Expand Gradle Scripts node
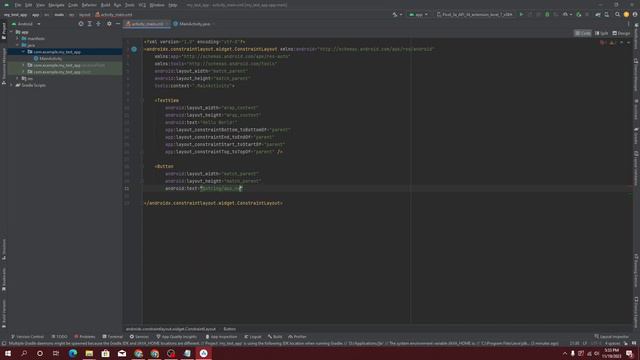The width and height of the screenshot is (640, 360). click(x=12, y=85)
